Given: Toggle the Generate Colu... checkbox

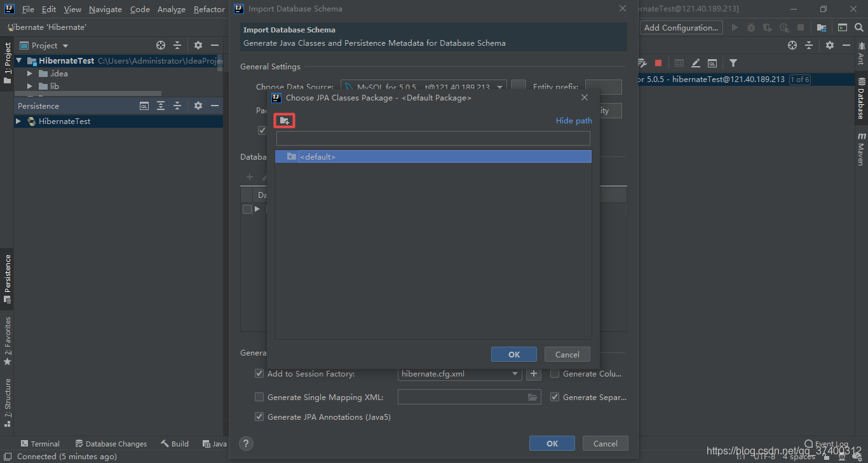Looking at the screenshot, I should (x=555, y=374).
